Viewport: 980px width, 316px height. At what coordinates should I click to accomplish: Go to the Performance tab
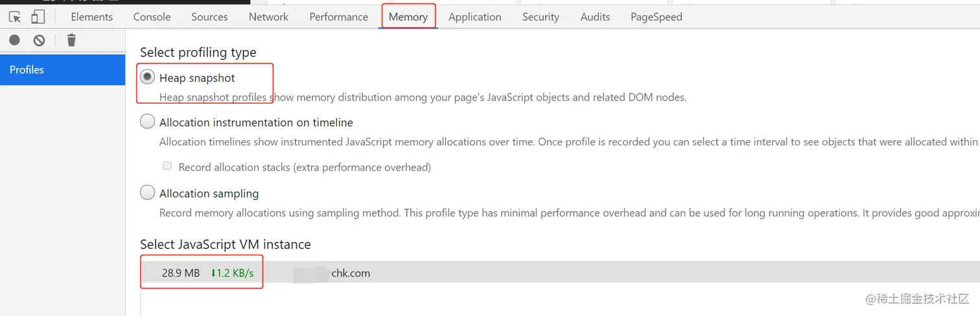coord(338,17)
